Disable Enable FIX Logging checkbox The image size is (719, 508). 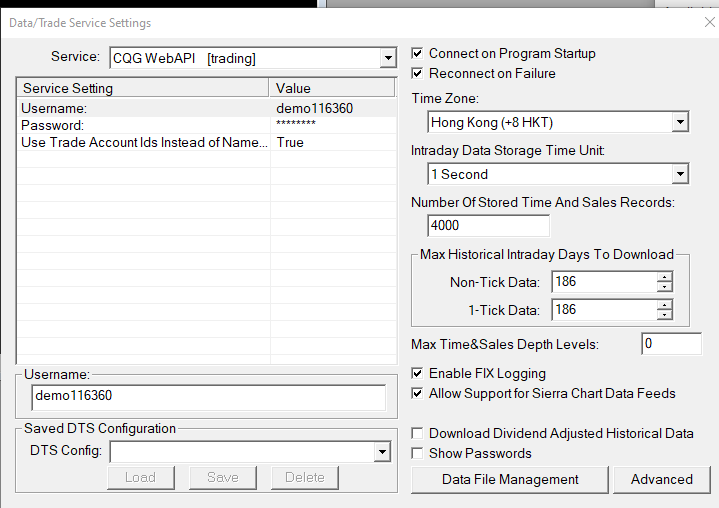pyautogui.click(x=417, y=373)
